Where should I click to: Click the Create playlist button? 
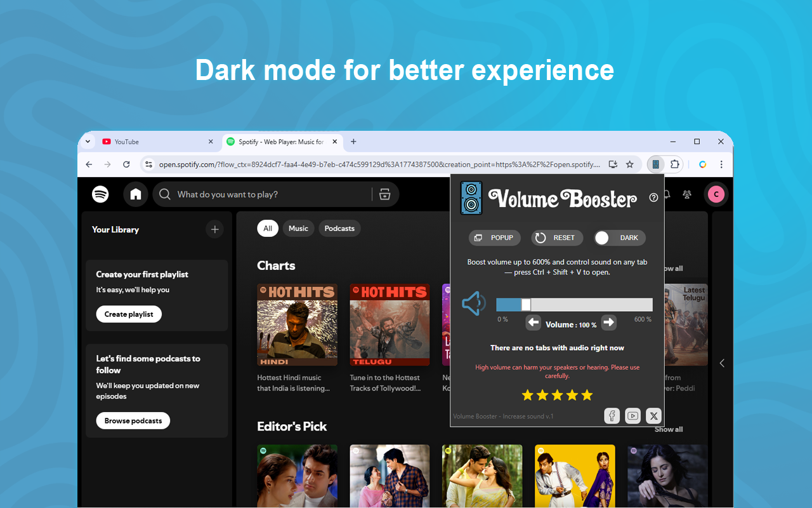[129, 314]
